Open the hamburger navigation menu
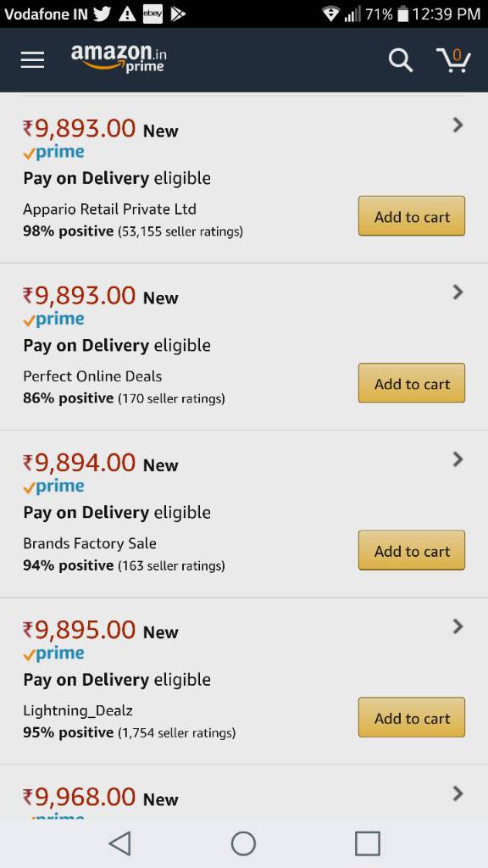Image resolution: width=488 pixels, height=868 pixels. (33, 60)
